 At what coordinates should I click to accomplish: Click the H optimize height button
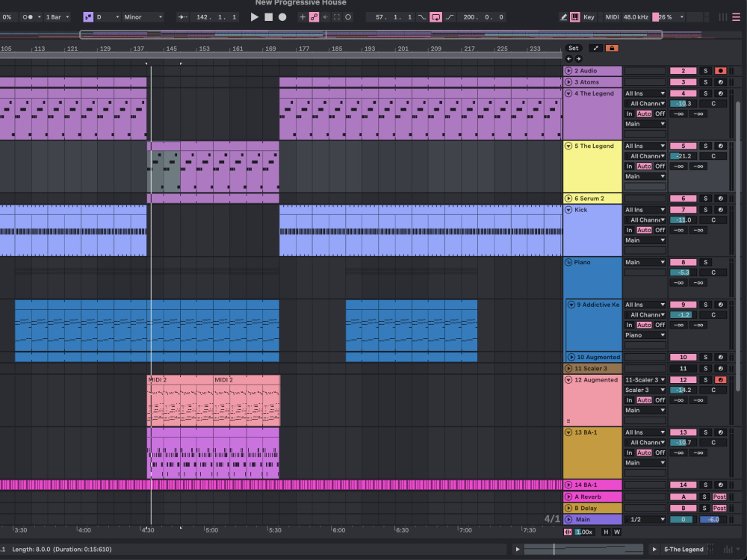click(606, 532)
